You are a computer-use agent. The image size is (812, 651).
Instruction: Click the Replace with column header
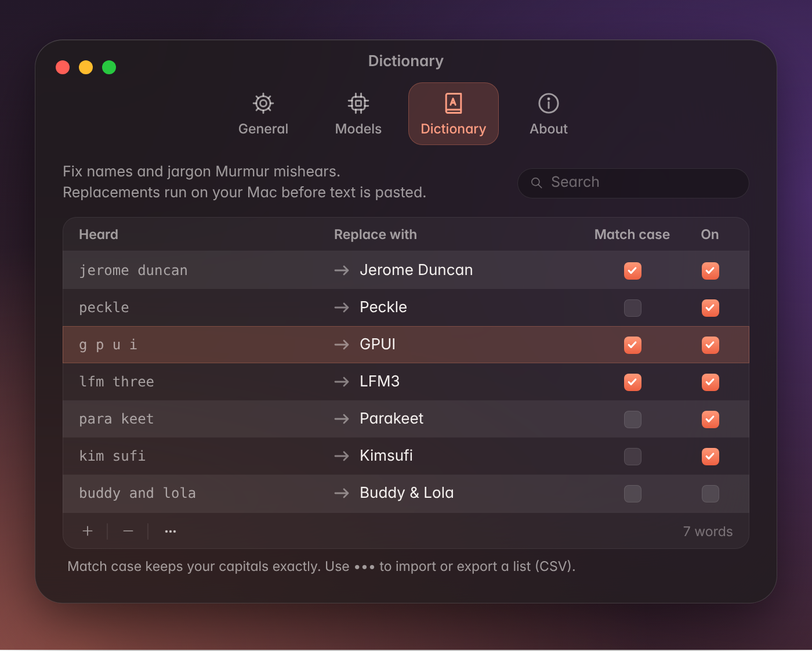click(x=375, y=234)
